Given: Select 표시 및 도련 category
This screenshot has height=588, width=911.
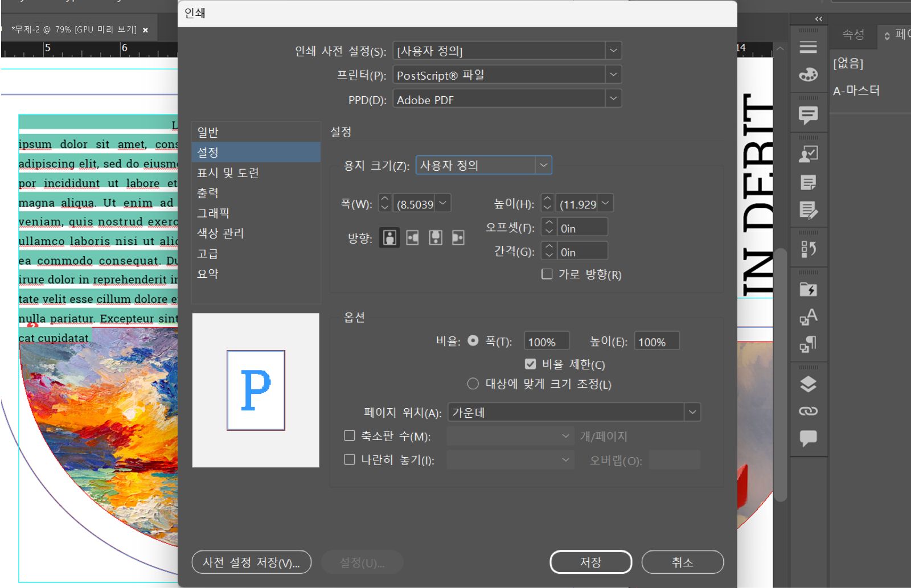Looking at the screenshot, I should (256, 172).
